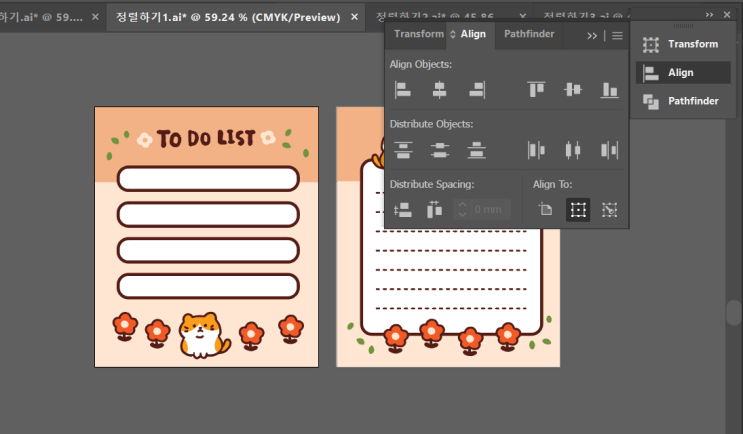Click the distribute spacing value field
Viewport: 743px width, 434px height.
tap(491, 209)
